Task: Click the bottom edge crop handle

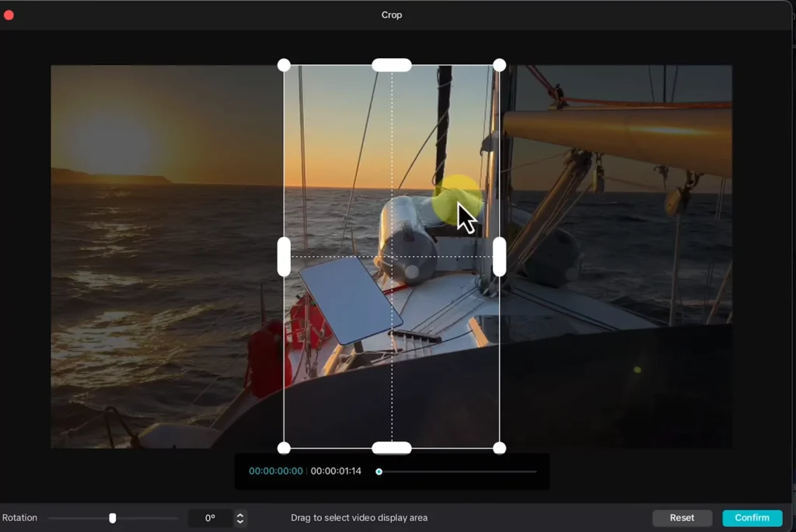Action: pos(392,448)
